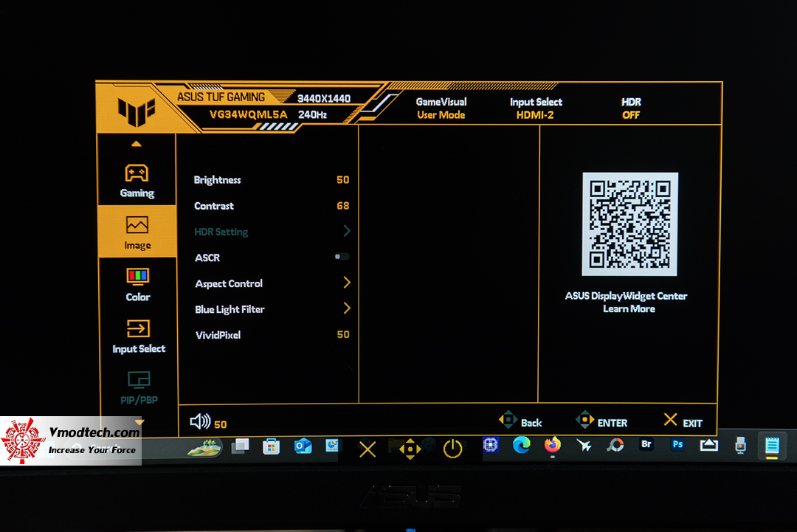Open the Color settings menu
Image resolution: width=797 pixels, height=532 pixels.
click(x=138, y=285)
